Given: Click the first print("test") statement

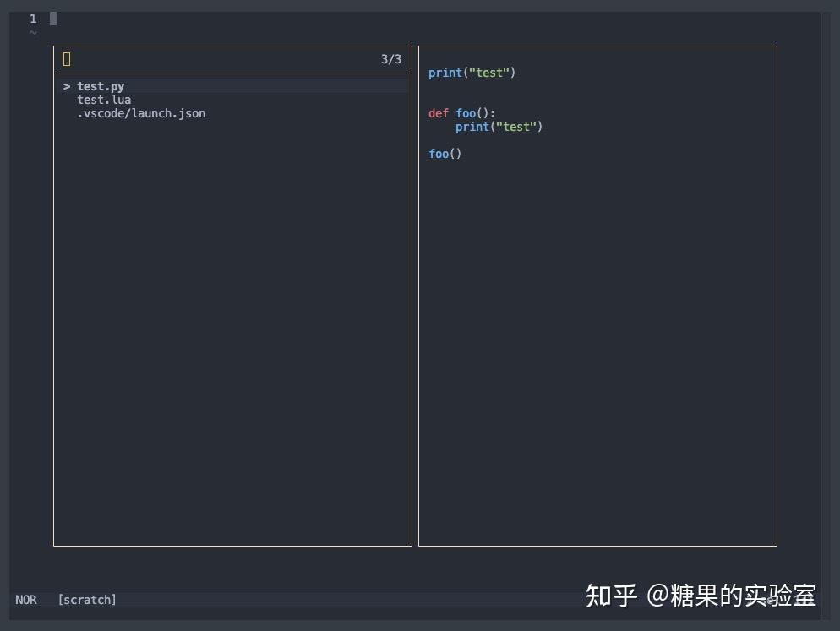Looking at the screenshot, I should 471,73.
